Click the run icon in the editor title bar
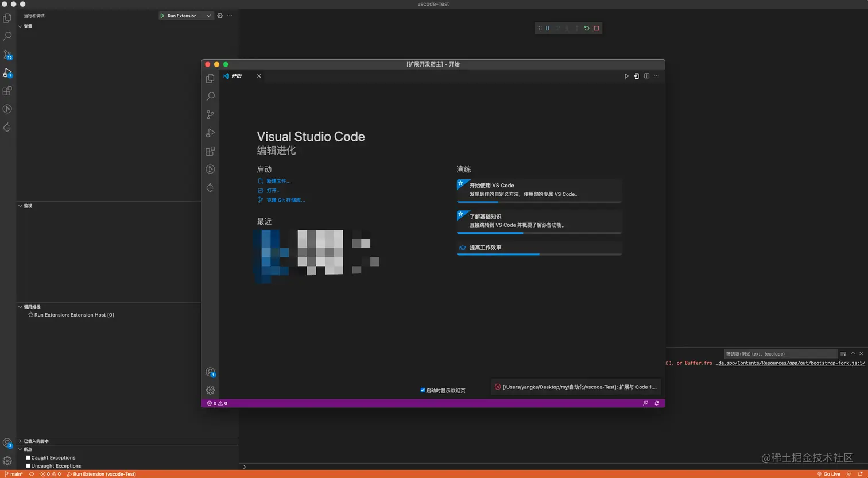 click(626, 76)
